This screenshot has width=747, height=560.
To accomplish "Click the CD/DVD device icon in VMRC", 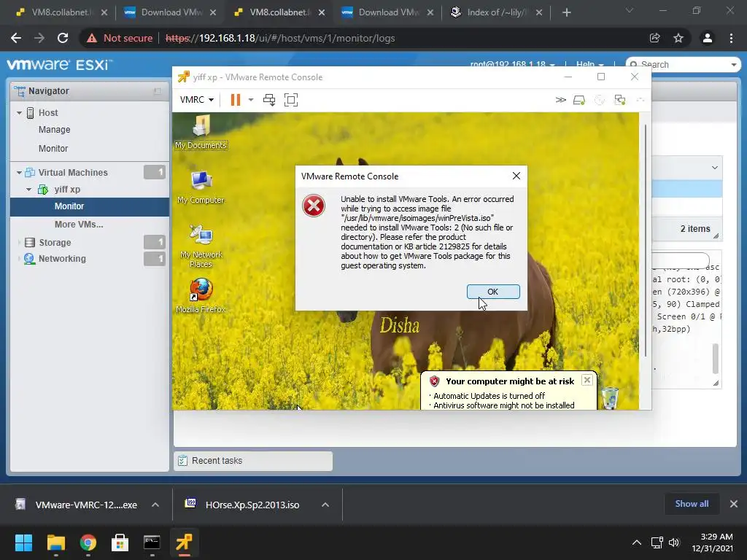I will click(600, 99).
